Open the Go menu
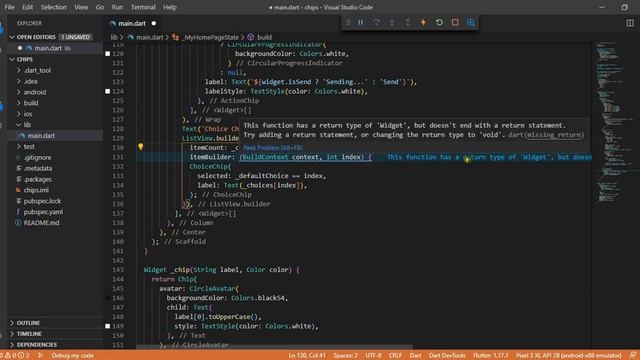This screenshot has height=360, width=640. (100, 7)
